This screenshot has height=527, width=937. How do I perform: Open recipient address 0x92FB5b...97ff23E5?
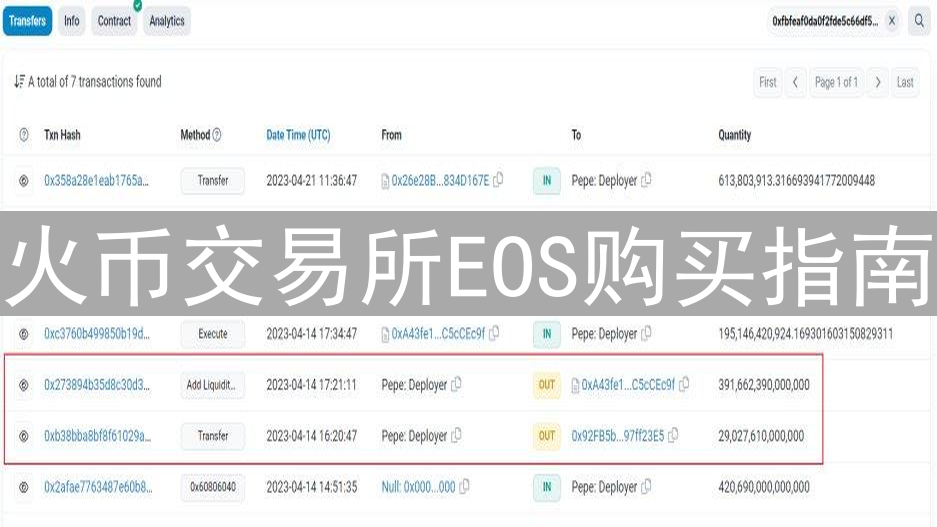[x=617, y=436]
